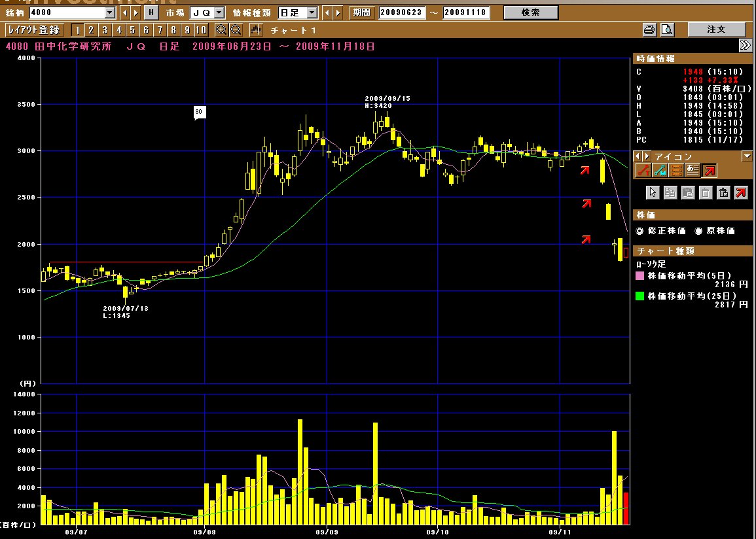
Task: Click the 2009/09/15 H:3420 high label
Action: pyautogui.click(x=387, y=102)
